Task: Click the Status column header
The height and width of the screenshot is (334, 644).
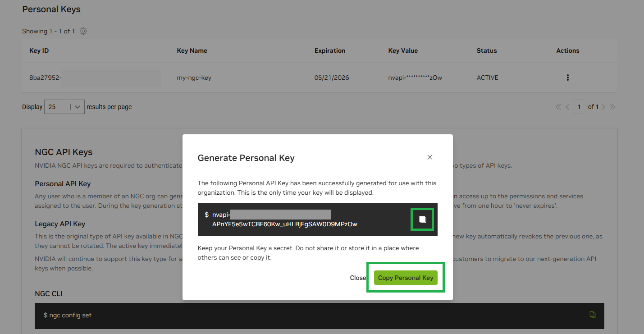Action: click(x=487, y=50)
